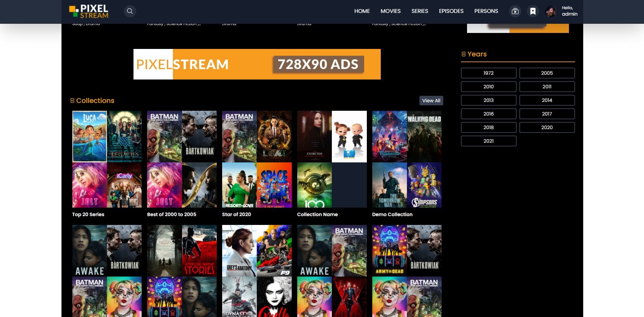This screenshot has width=644, height=317.
Task: Open the Movies menu item
Action: pyautogui.click(x=391, y=11)
